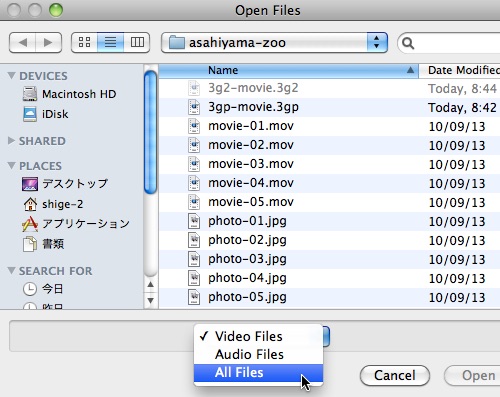Switch to icon view mode
The width and height of the screenshot is (500, 397).
(84, 42)
